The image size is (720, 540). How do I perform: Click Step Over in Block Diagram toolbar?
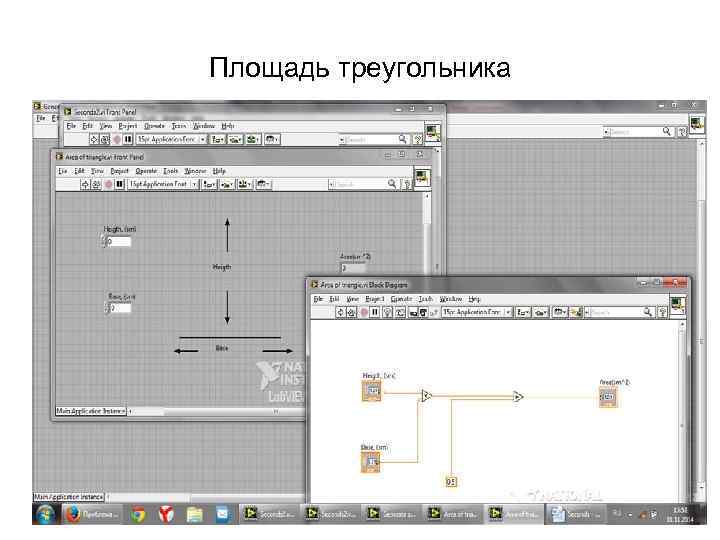point(423,312)
